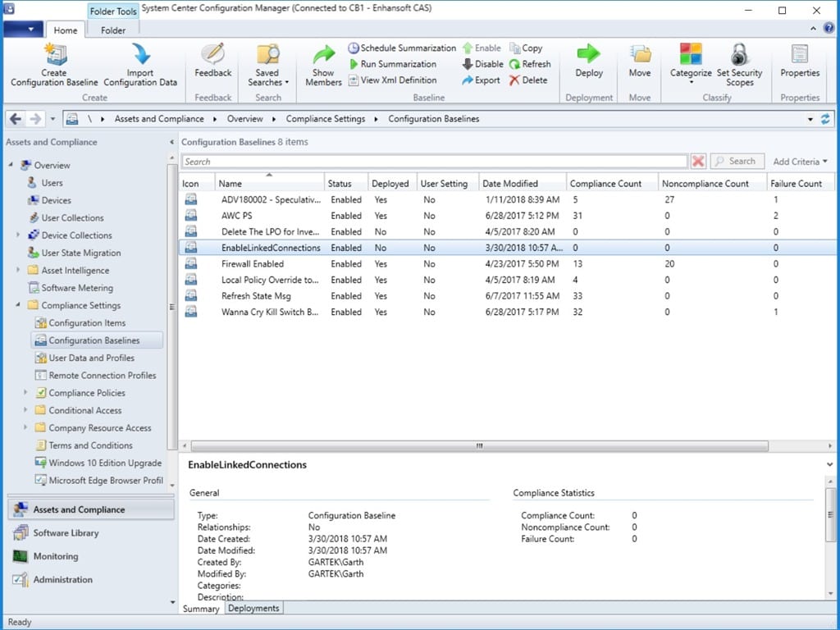Click the Show Members icon
The height and width of the screenshot is (630, 840).
point(323,55)
